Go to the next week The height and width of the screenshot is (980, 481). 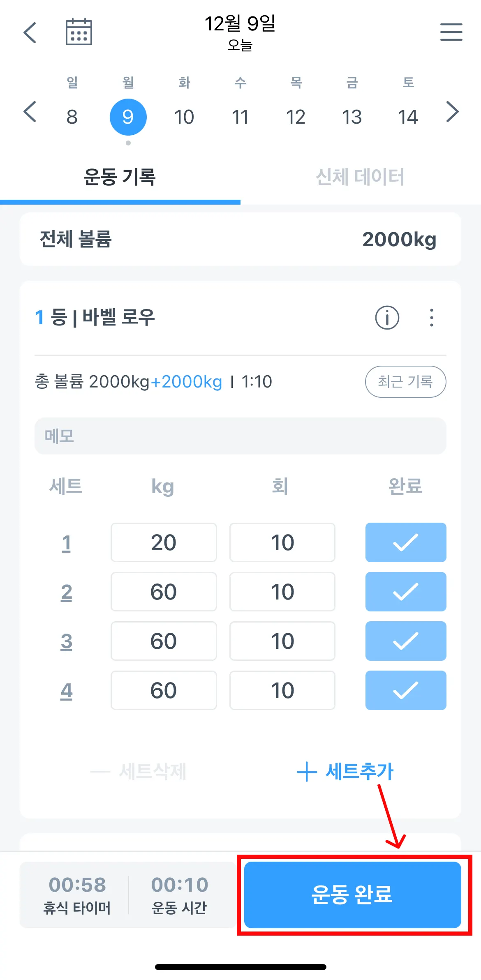tap(452, 112)
